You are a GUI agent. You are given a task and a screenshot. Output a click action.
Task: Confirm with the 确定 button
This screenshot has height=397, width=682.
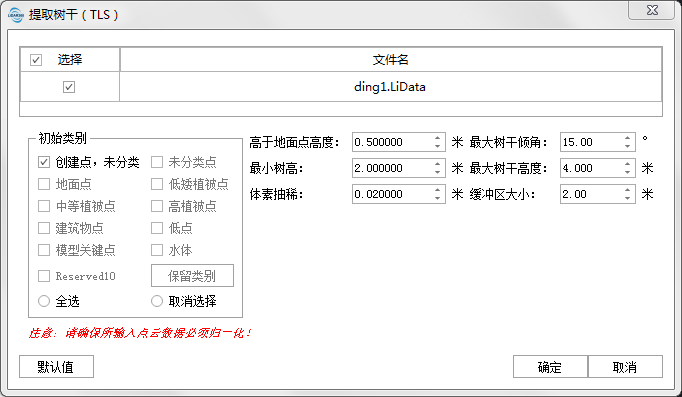point(550,367)
